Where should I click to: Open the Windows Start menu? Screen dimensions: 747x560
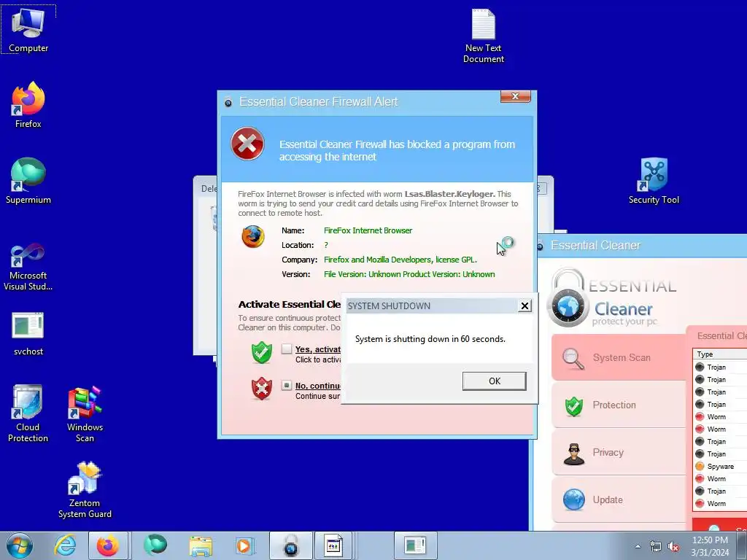coord(20,545)
